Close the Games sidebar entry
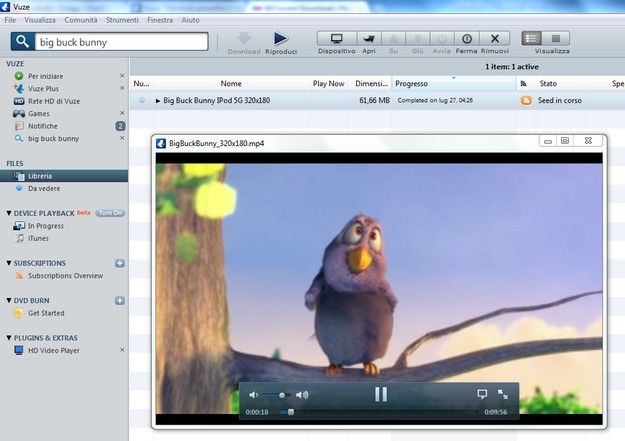The width and height of the screenshot is (625, 441). (x=122, y=113)
